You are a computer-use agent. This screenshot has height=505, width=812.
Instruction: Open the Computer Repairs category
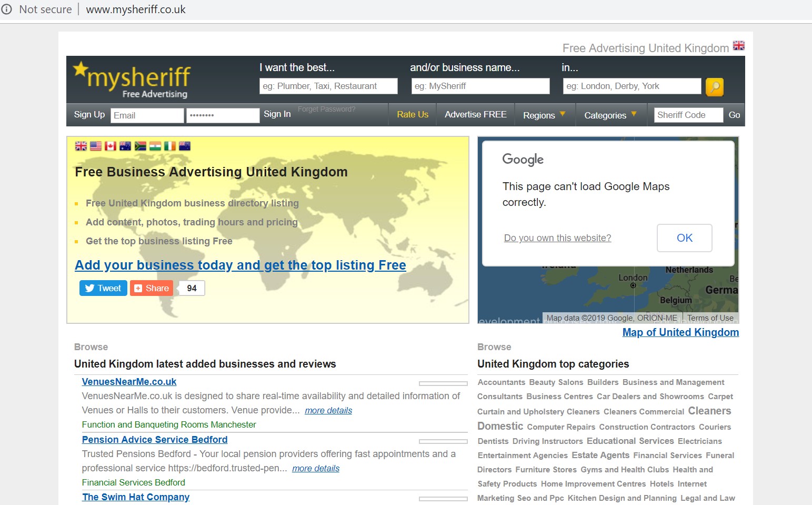[561, 427]
